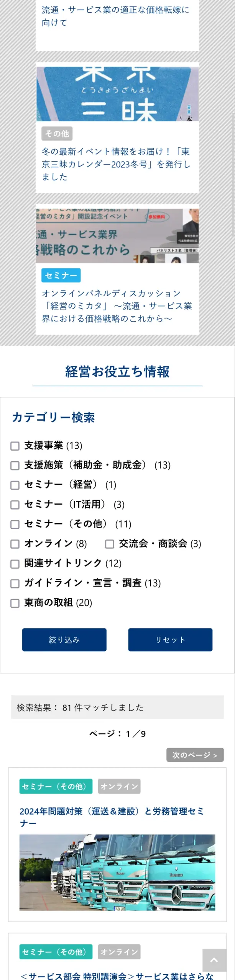This screenshot has height=980, width=235.
Task: Select the 東商の取組 (20) checkbox
Action: point(15,603)
